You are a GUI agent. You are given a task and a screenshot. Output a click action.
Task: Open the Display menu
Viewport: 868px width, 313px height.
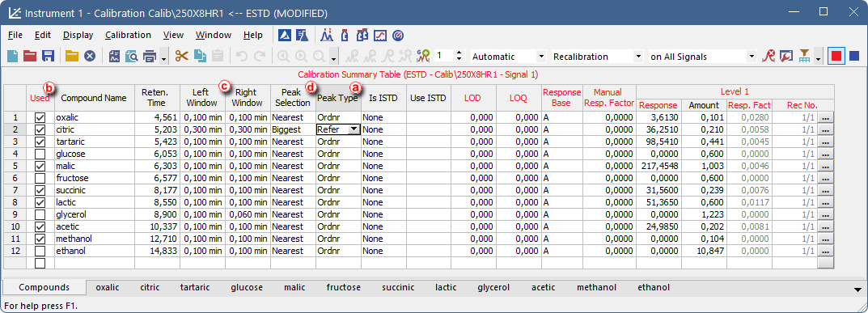78,35
